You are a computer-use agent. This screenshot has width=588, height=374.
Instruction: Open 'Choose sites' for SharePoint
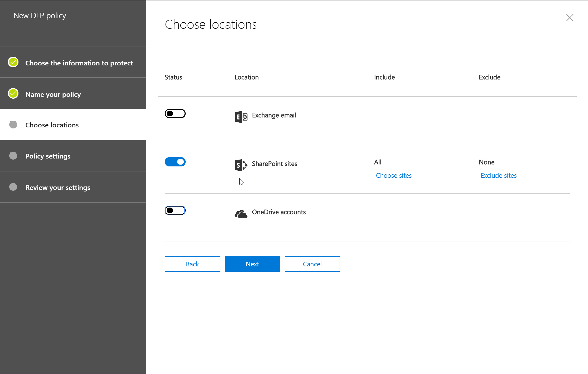(x=394, y=175)
